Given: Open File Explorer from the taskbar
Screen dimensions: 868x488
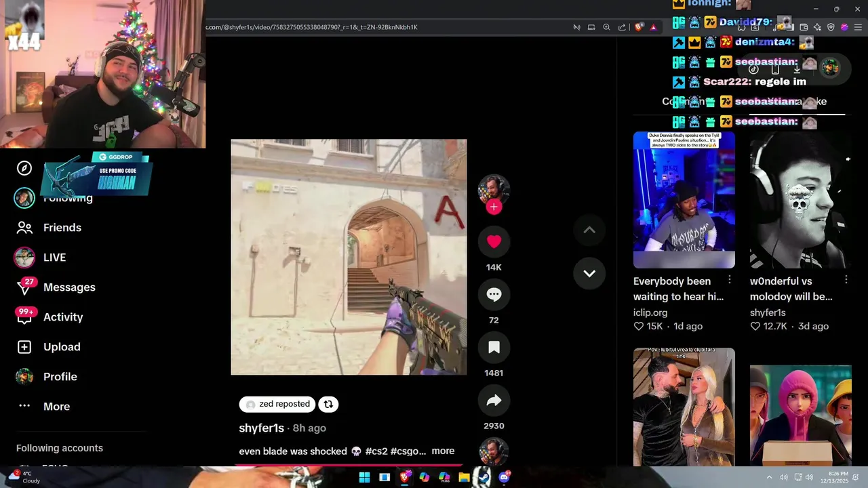Looking at the screenshot, I should point(464,477).
